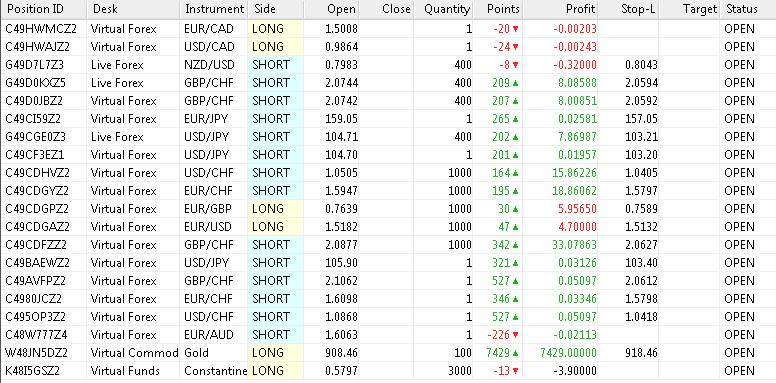Click green up arrow beside 30 points

pos(515,209)
